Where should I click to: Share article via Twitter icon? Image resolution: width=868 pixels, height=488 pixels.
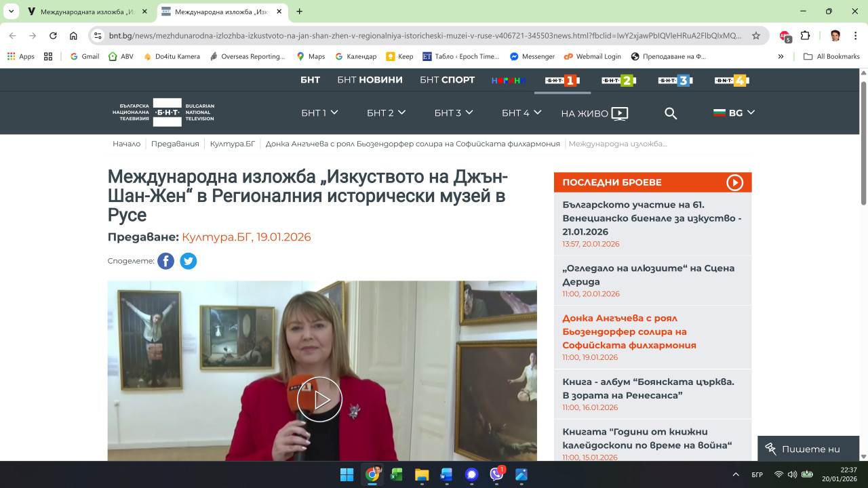coord(188,261)
